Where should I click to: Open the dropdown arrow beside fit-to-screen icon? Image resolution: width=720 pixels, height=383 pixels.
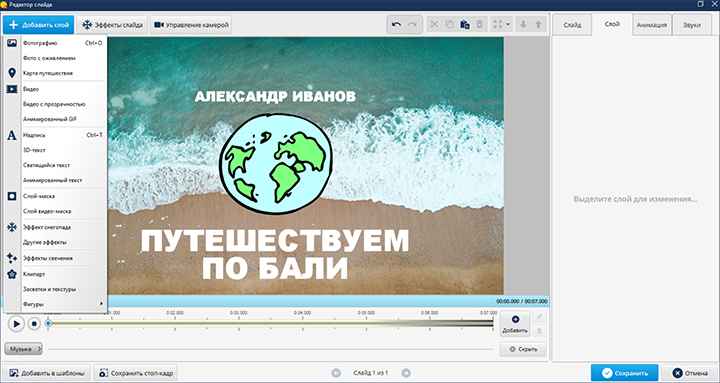508,25
